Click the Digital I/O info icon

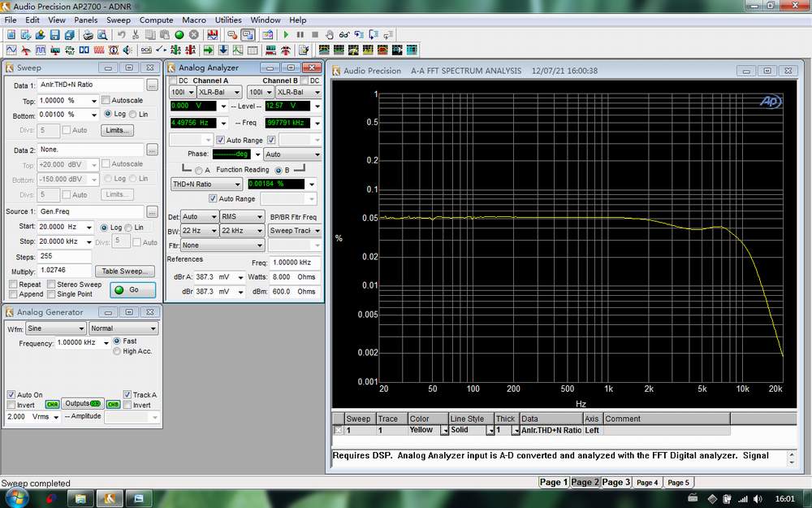(114, 50)
